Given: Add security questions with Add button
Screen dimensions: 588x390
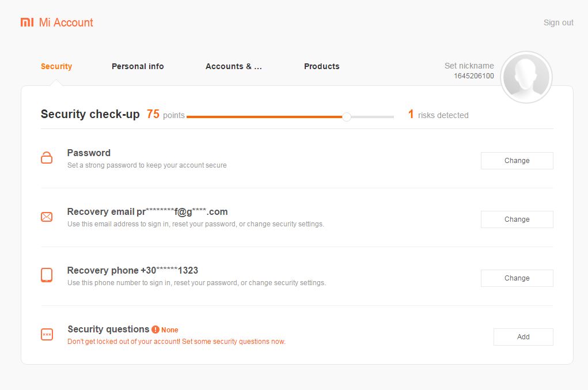Looking at the screenshot, I should [523, 337].
